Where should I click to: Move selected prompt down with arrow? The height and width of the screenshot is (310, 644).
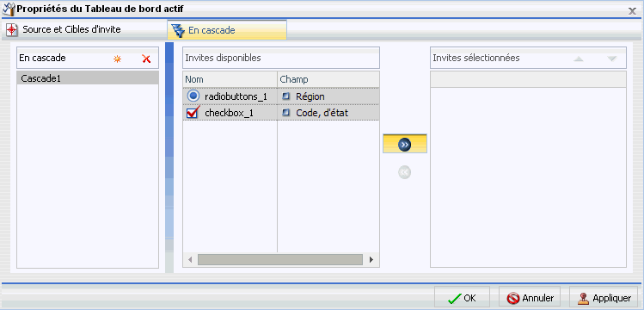[x=612, y=59]
